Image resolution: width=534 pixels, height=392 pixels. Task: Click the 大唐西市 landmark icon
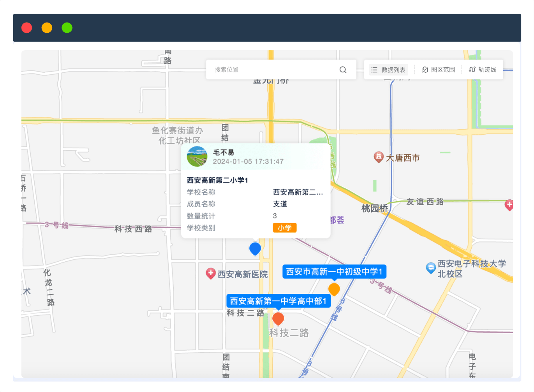379,157
